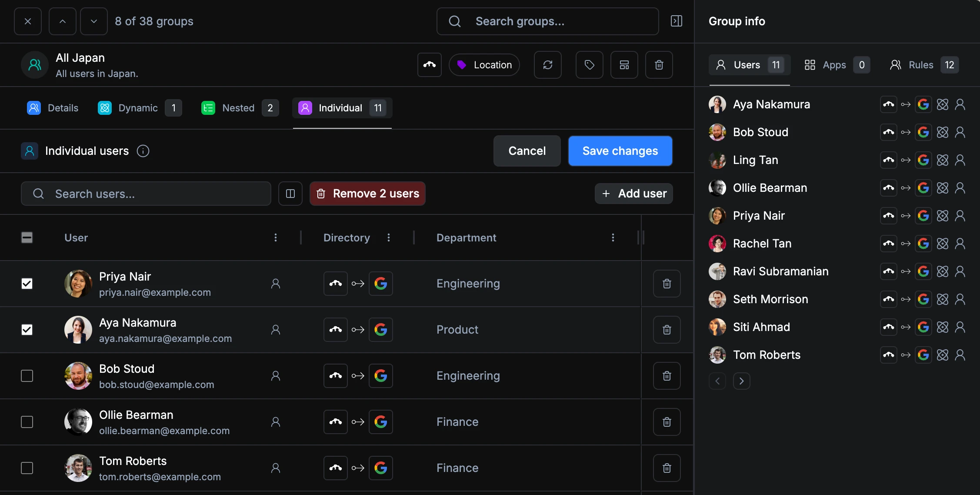Select Bob Stoud's row checkbox
The image size is (980, 495).
click(x=27, y=375)
